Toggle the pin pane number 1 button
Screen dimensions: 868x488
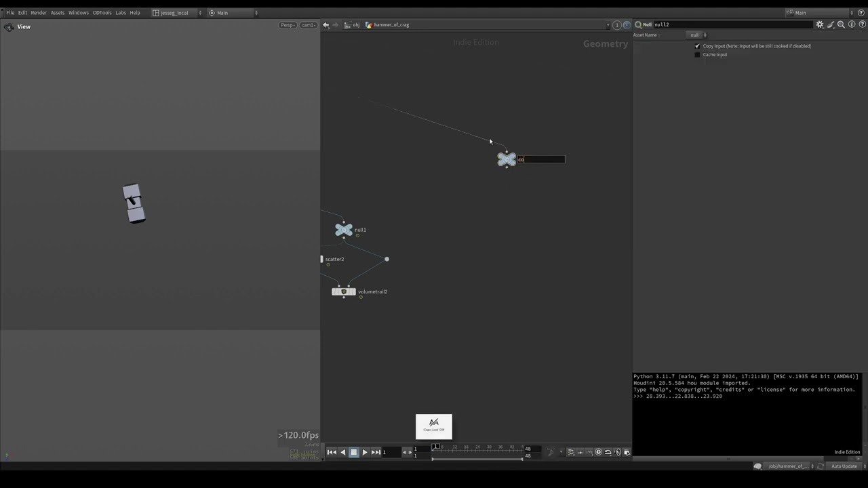point(616,25)
